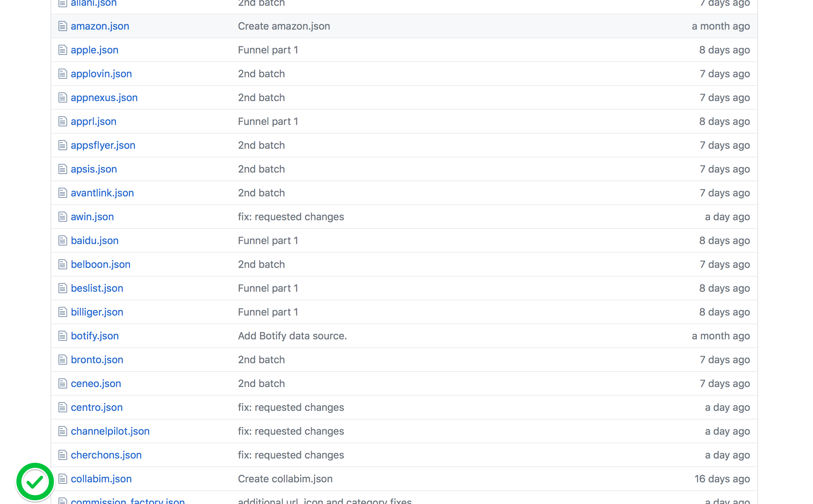This screenshot has width=813, height=504.
Task: Open the apprl.json file
Action: coord(94,121)
